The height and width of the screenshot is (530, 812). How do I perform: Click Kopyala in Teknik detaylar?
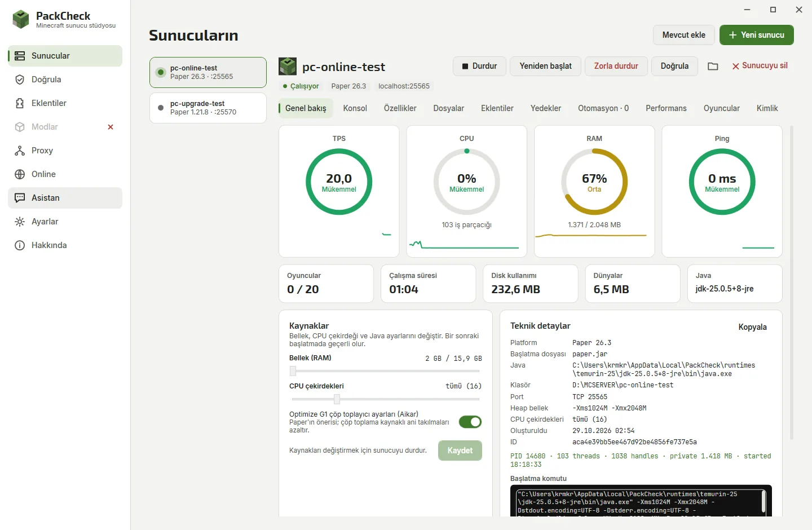click(x=752, y=327)
